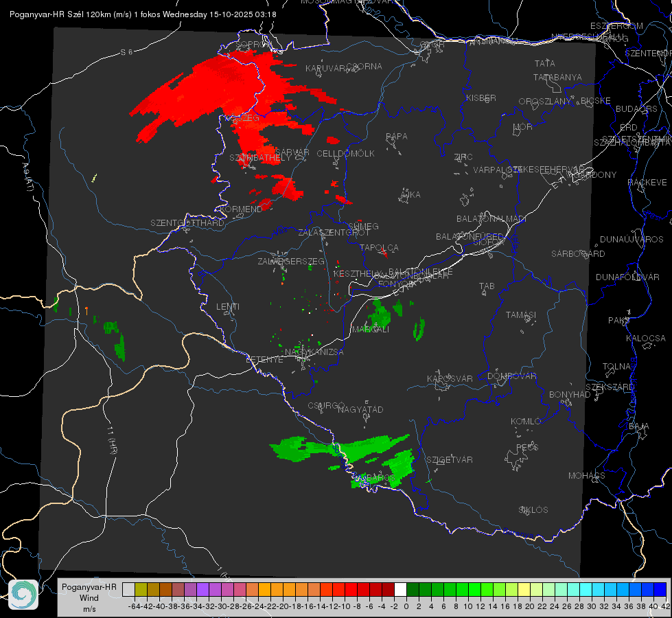Viewport: 672px width, 618px height.
Task: Click the TAPOLCA city label
Action: click(379, 248)
